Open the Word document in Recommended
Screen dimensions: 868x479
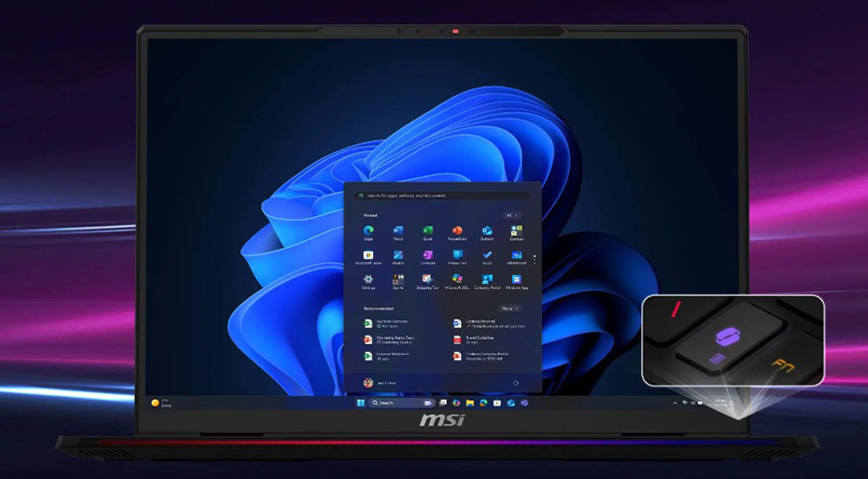point(489,324)
